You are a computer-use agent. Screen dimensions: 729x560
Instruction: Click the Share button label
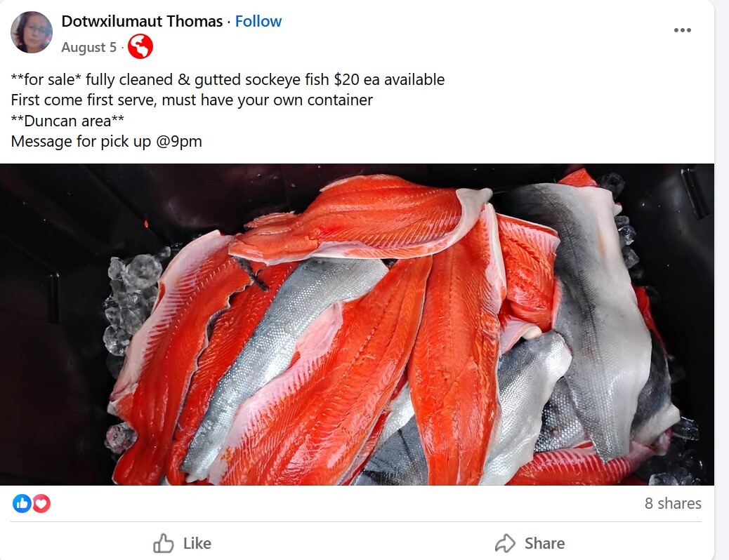point(544,543)
